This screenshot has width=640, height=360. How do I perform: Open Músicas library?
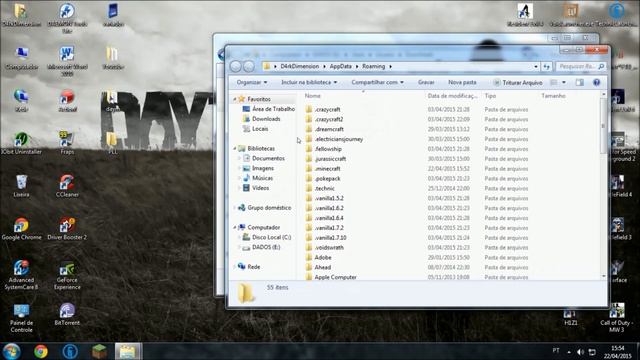coord(262,178)
